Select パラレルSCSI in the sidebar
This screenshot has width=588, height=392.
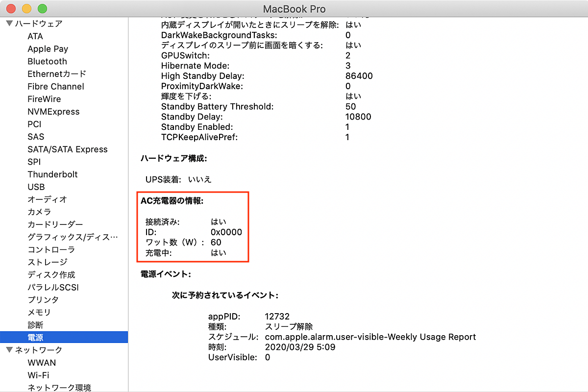[53, 287]
